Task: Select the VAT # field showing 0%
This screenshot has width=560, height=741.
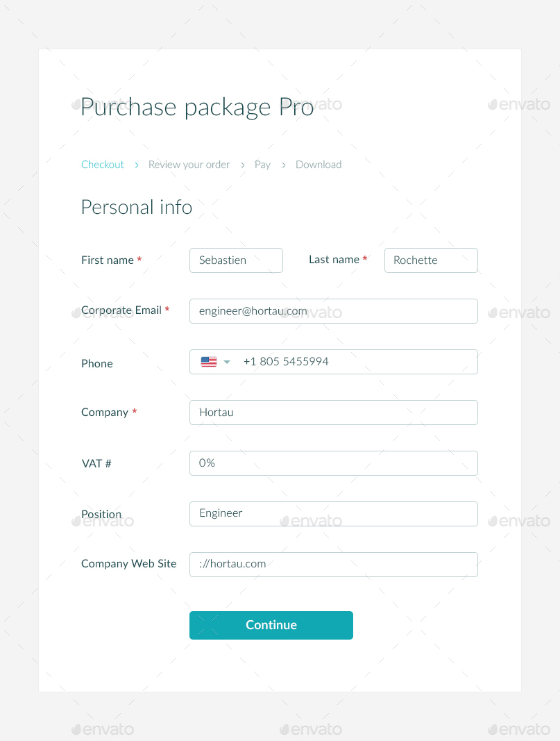Action: (x=333, y=463)
